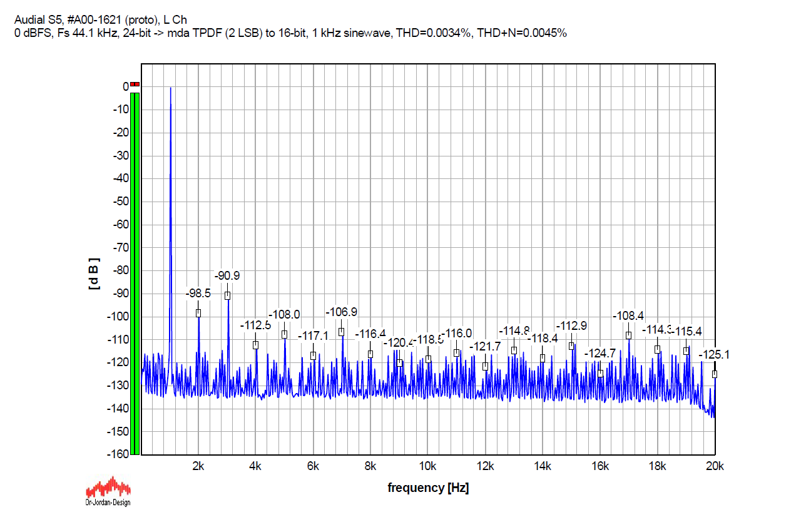Viewport: 801px width, 532px height.
Task: Click the frequency [Hz] axis title
Action: pos(428,488)
